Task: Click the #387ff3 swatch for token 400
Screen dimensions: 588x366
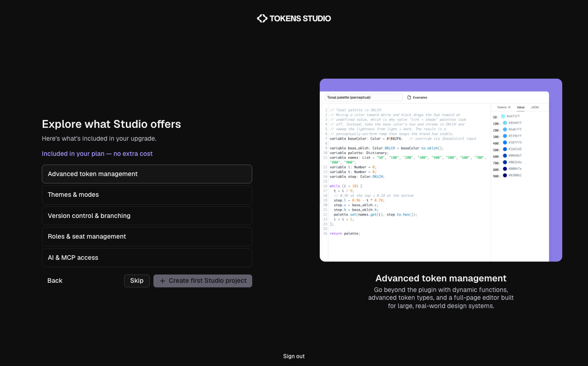Action: [505, 143]
